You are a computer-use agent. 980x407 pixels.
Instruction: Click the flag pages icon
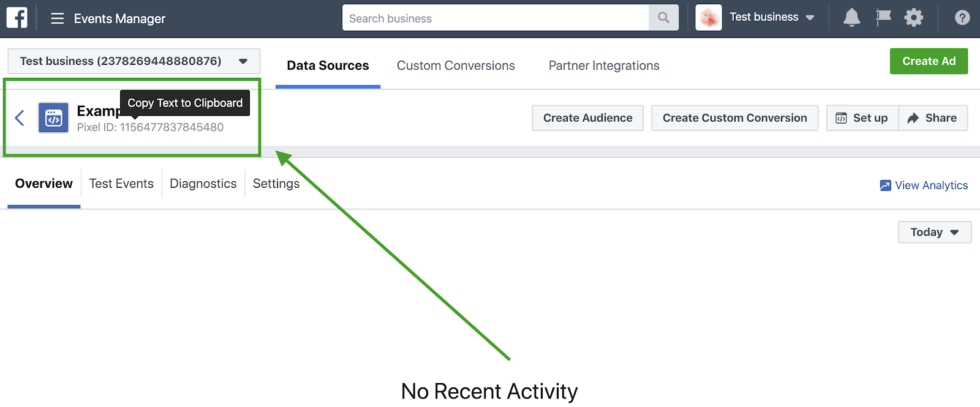(x=883, y=18)
